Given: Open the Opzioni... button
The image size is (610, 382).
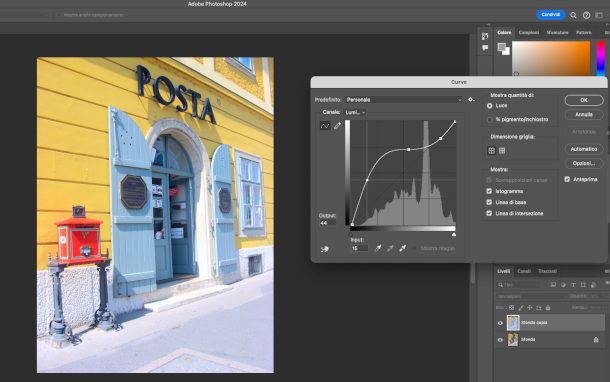Looking at the screenshot, I should [x=584, y=163].
